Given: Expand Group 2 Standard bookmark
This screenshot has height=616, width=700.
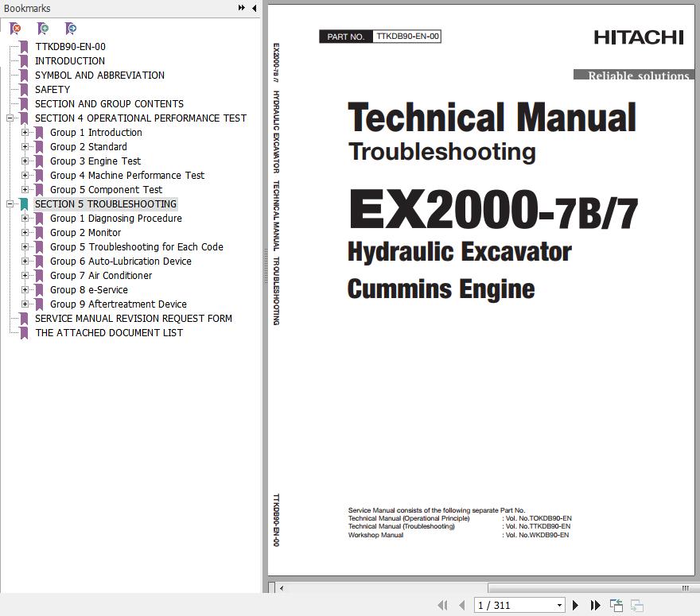Looking at the screenshot, I should pos(25,147).
